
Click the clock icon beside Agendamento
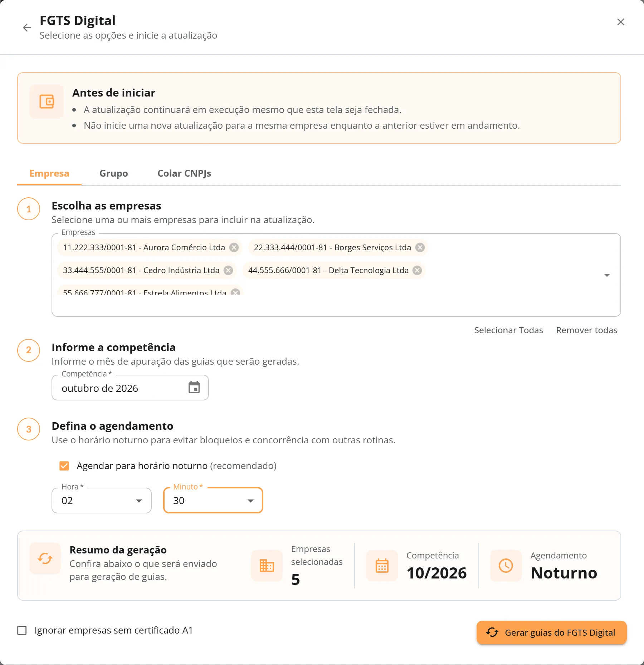pos(506,566)
